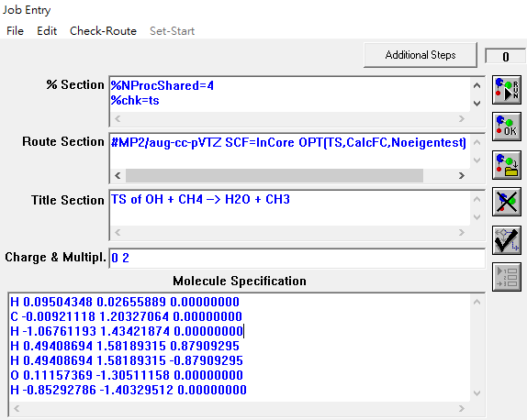The width and height of the screenshot is (527, 420).
Task: Click the Route Section left scroll arrow
Action: click(x=118, y=175)
